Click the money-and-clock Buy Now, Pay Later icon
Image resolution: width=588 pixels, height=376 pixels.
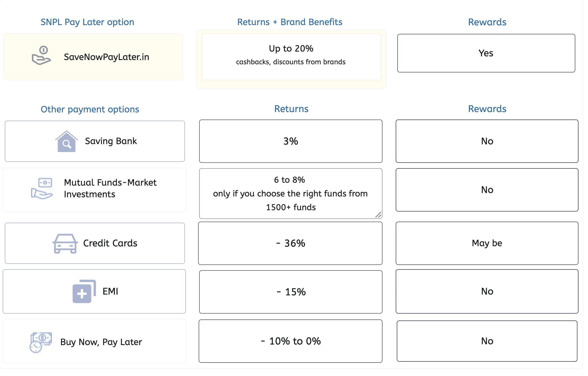tap(40, 342)
